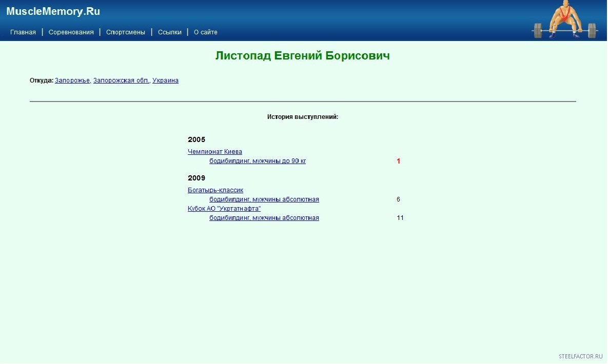The height and width of the screenshot is (364, 608).
Task: Open the Главная menu item
Action: point(23,32)
